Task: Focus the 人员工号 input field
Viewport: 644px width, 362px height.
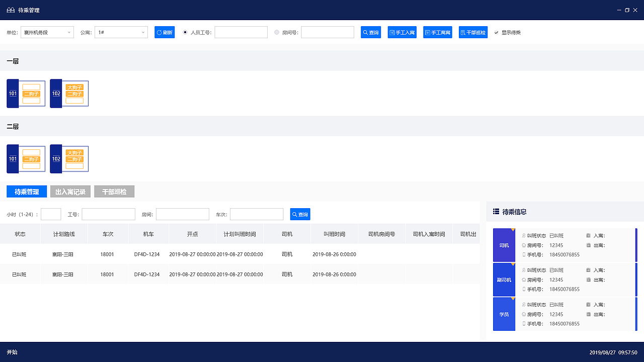Action: point(241,32)
